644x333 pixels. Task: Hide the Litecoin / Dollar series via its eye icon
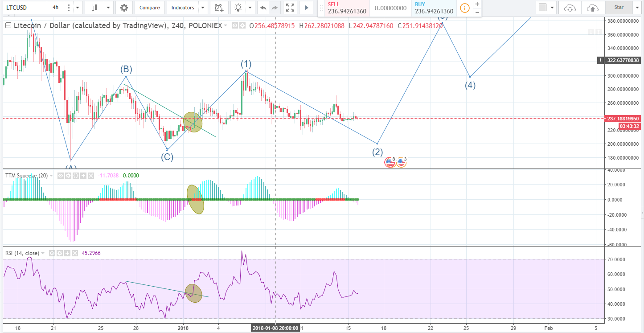pos(235,25)
